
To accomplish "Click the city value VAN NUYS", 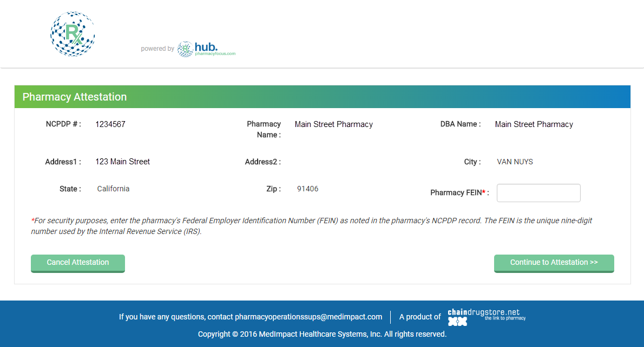I will tap(515, 162).
